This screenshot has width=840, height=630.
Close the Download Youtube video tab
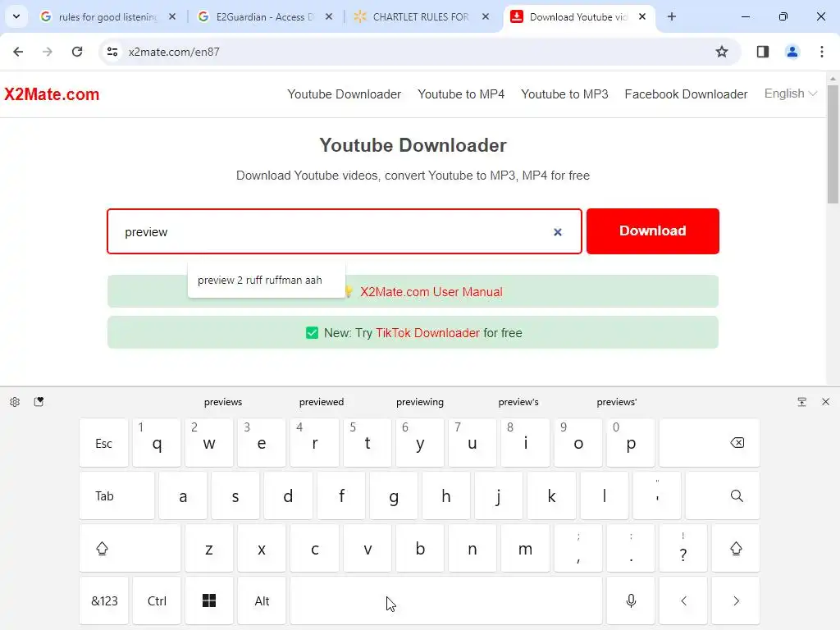tap(642, 16)
